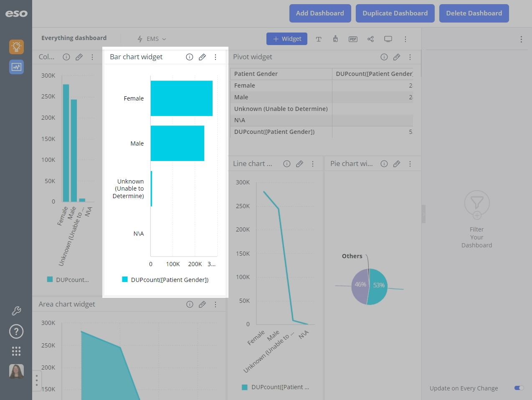Click the Others label on the pie chart

pyautogui.click(x=352, y=256)
